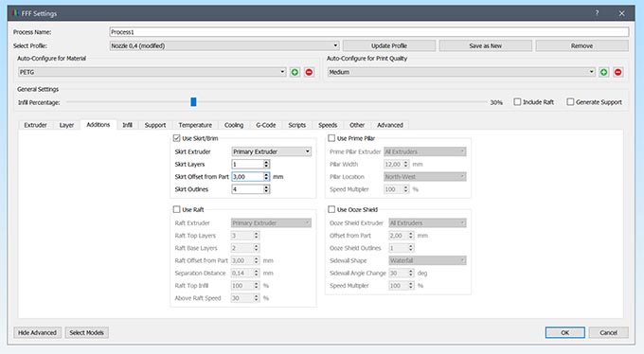The width and height of the screenshot is (644, 354).
Task: Open the Prime Pillar Extruder dropdown
Action: [424, 151]
